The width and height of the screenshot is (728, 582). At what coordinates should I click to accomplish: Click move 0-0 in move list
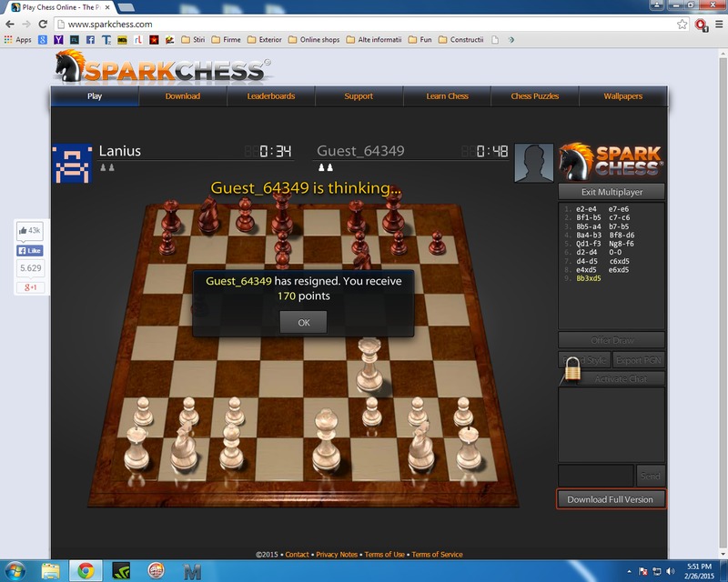615,252
